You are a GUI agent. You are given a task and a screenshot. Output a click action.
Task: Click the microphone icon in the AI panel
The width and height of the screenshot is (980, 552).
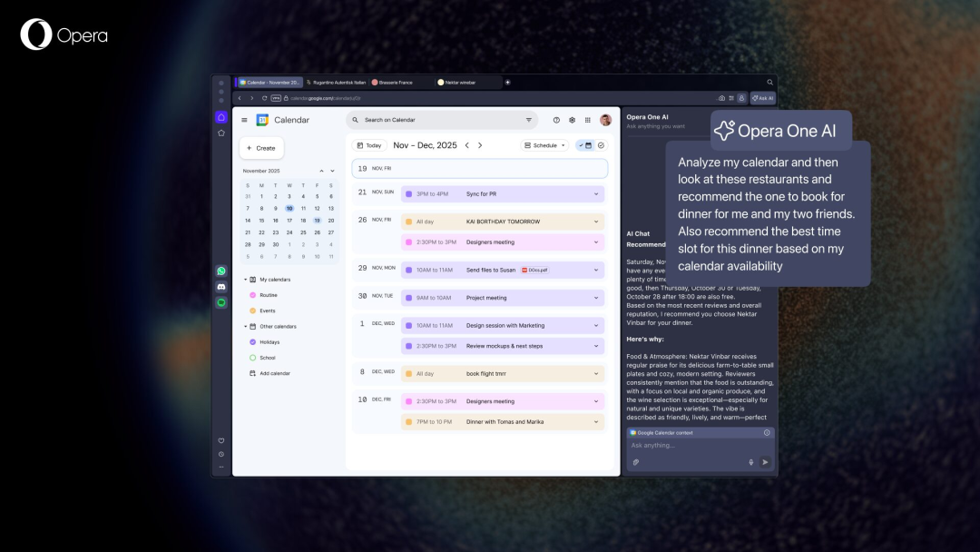tap(751, 462)
